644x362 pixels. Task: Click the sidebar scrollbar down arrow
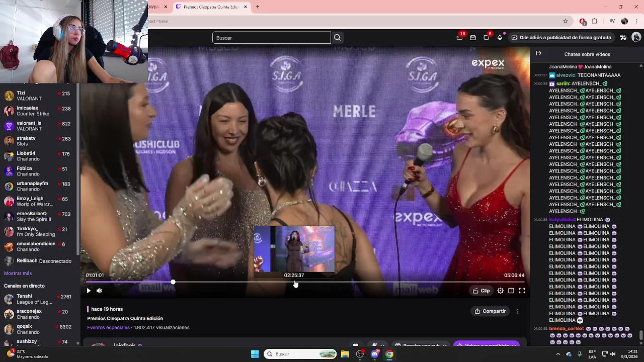click(78, 343)
